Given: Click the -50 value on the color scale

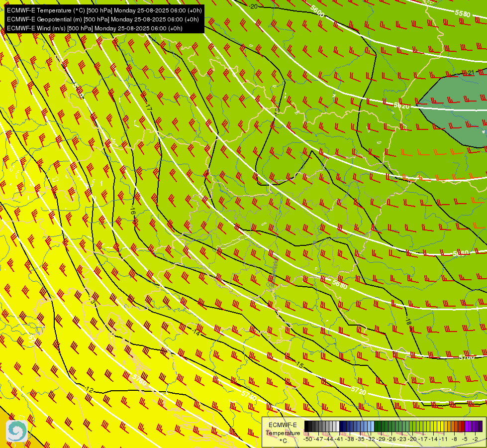Looking at the screenshot, I should pos(308,439).
